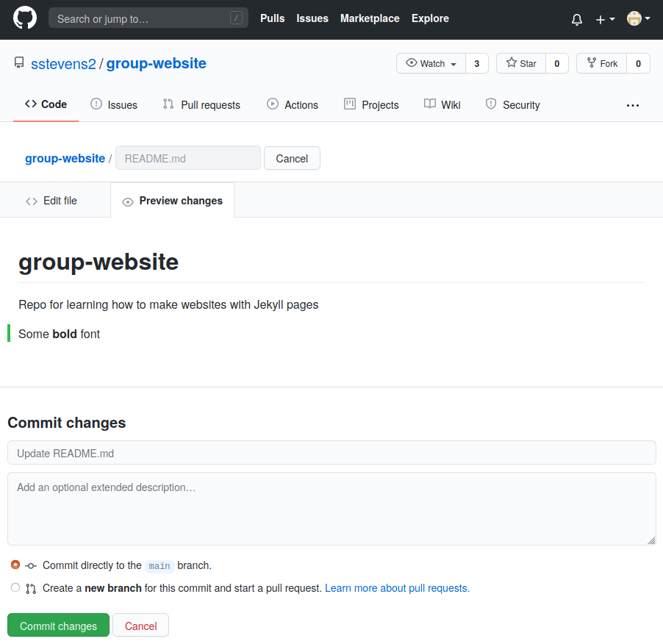Click the Wiki book icon

click(429, 104)
